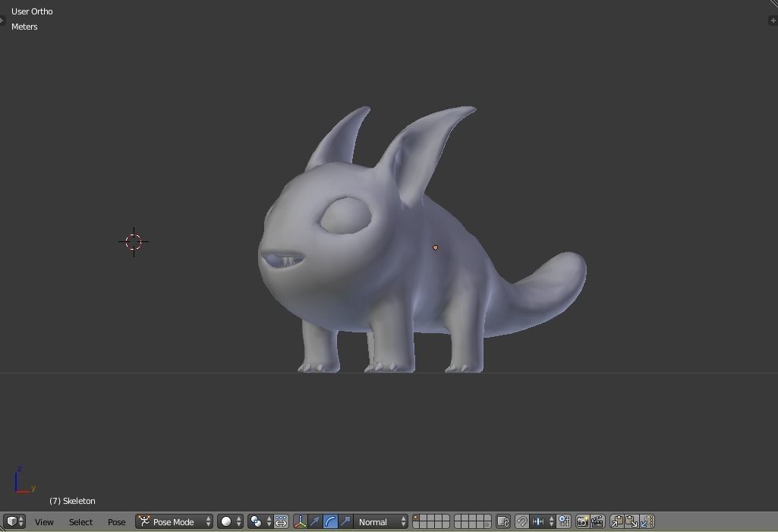
Task: Copy pose to buffer icon
Action: 617,521
